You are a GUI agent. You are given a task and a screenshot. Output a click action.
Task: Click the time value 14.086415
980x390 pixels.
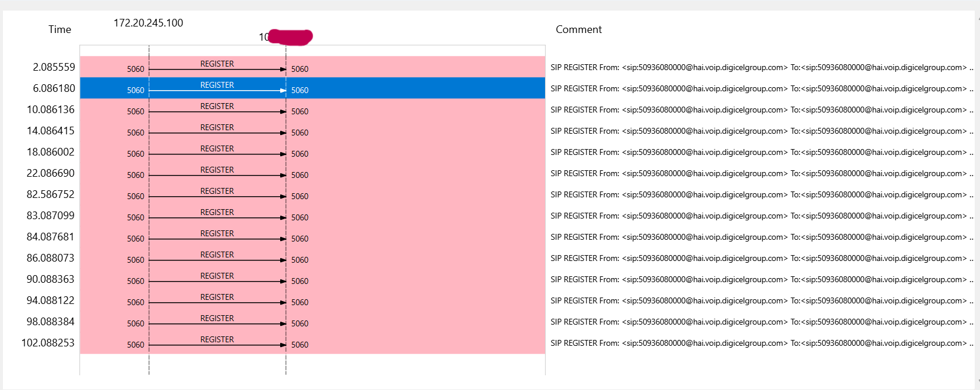coord(51,131)
